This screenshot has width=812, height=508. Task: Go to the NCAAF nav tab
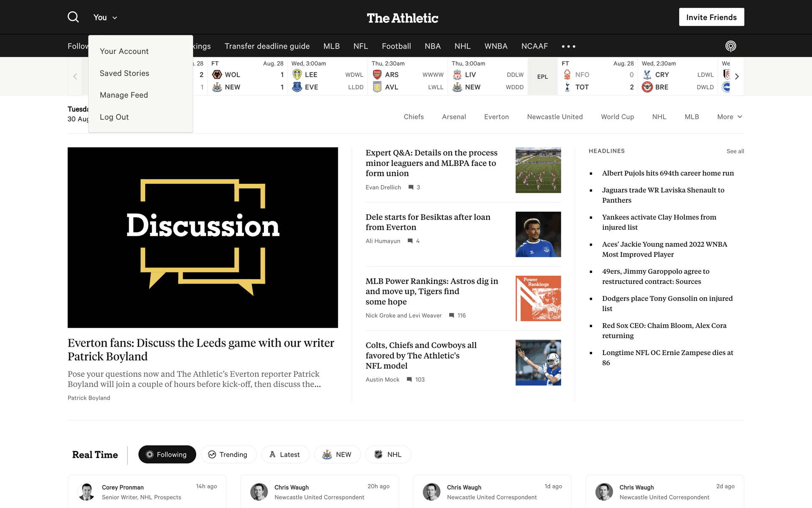(x=535, y=46)
